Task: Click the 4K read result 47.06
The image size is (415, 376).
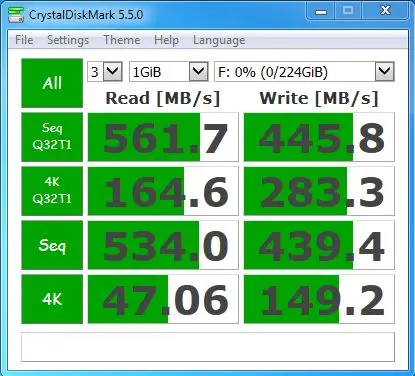Action: pyautogui.click(x=163, y=299)
